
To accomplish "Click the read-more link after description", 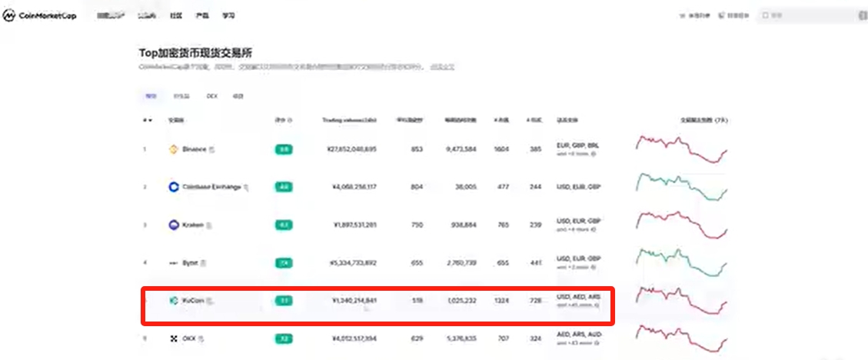I will click(444, 67).
